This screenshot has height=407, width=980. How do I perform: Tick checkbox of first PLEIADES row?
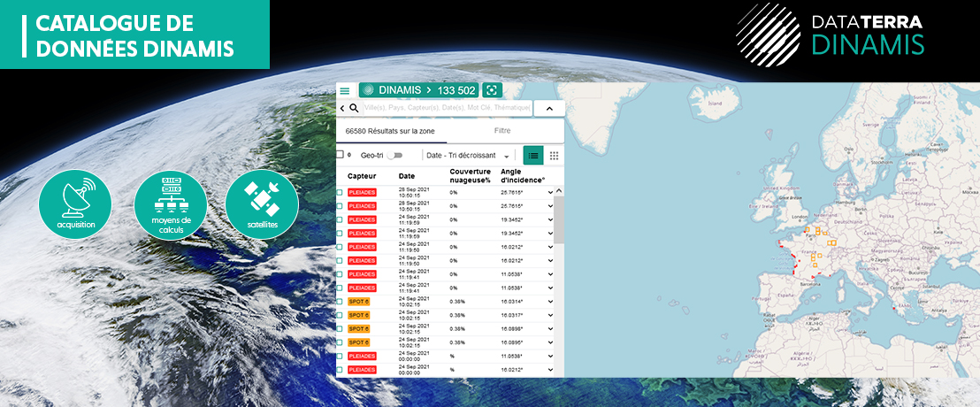(340, 192)
